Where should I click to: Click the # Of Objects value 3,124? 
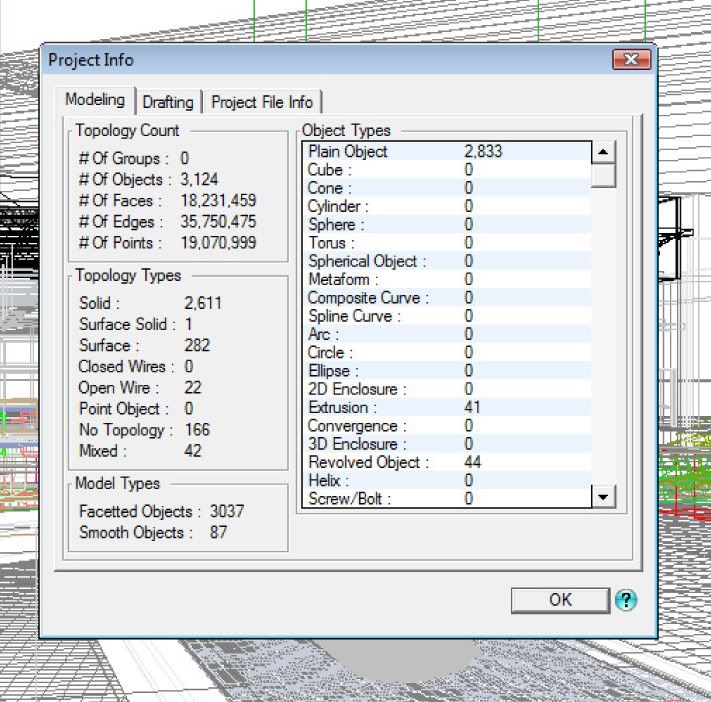[199, 180]
